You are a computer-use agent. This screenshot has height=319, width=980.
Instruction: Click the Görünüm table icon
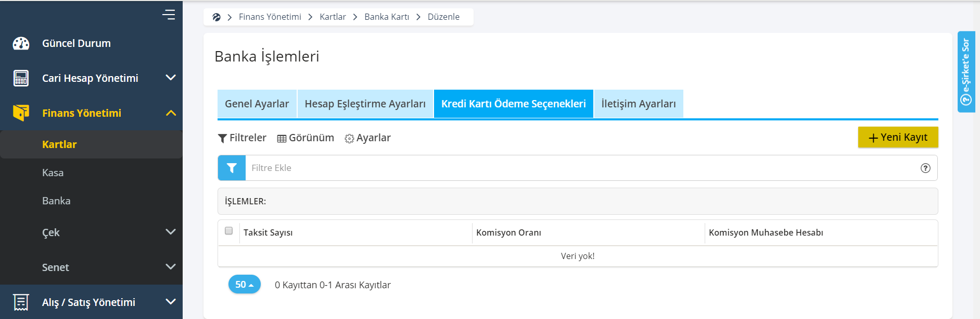pos(282,139)
